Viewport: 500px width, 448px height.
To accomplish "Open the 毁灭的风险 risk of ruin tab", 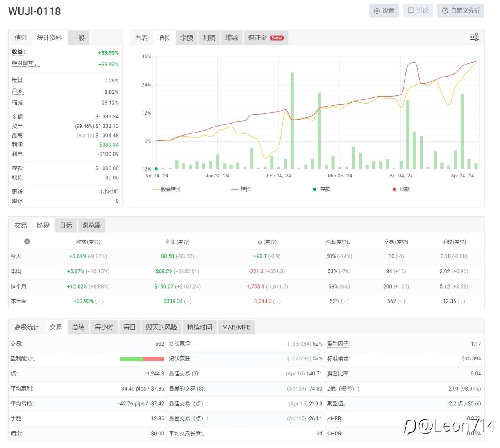I will (x=161, y=327).
